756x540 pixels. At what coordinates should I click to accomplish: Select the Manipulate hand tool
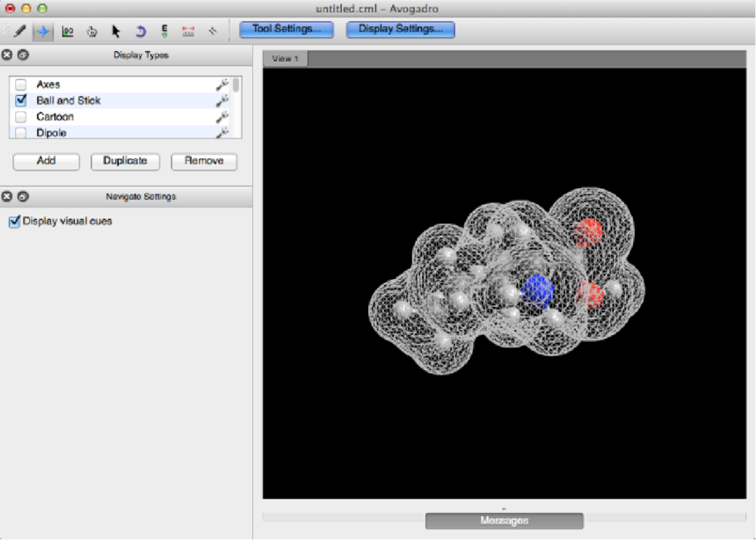tap(91, 31)
